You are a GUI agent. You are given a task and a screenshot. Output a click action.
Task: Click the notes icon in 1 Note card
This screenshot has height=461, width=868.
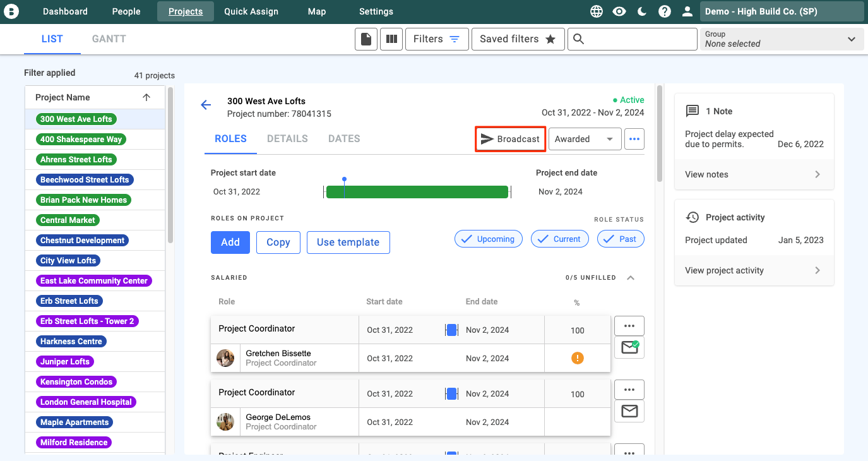pyautogui.click(x=693, y=111)
